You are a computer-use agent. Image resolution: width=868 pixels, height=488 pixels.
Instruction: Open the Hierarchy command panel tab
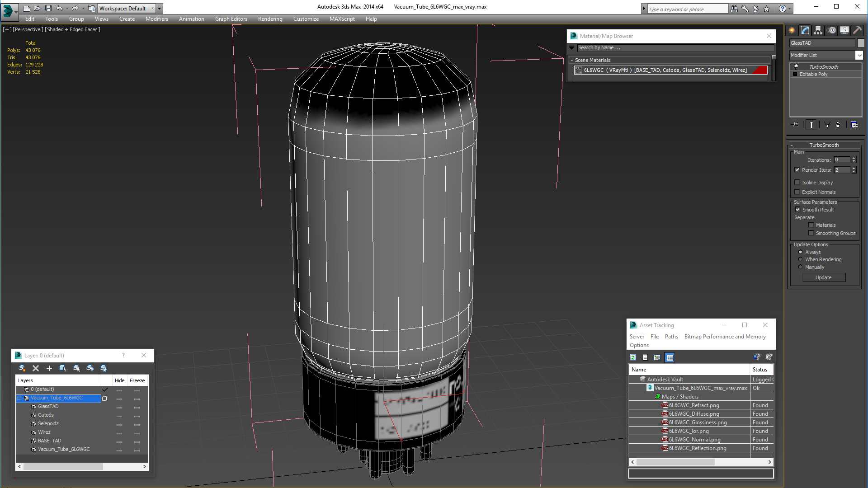click(x=818, y=30)
